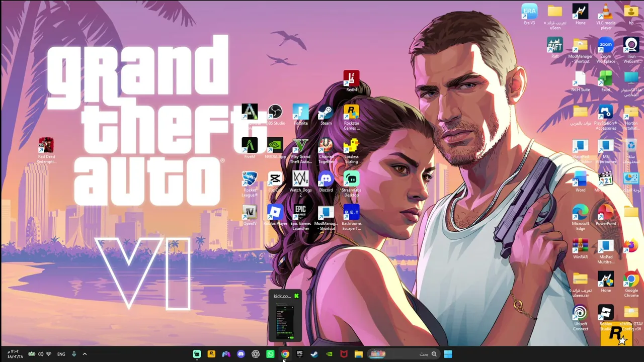This screenshot has width=644, height=362.
Task: Open the CapCut desktop shortcut
Action: pos(275,182)
